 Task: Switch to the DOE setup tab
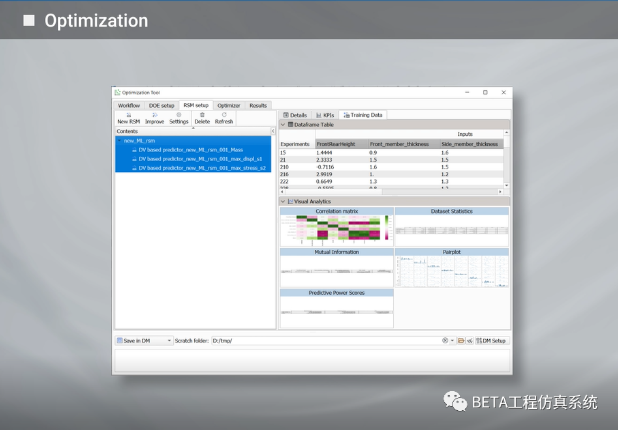click(x=161, y=104)
